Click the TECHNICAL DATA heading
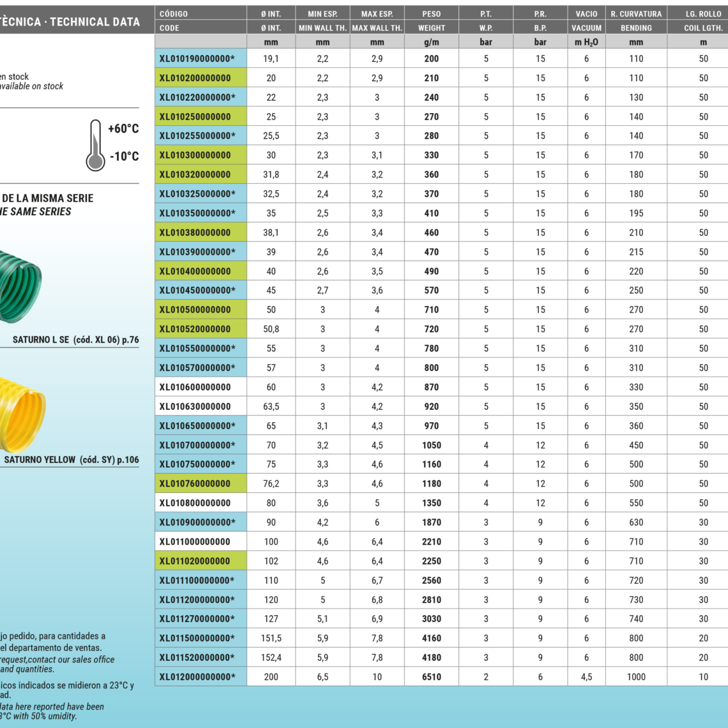 point(95,22)
